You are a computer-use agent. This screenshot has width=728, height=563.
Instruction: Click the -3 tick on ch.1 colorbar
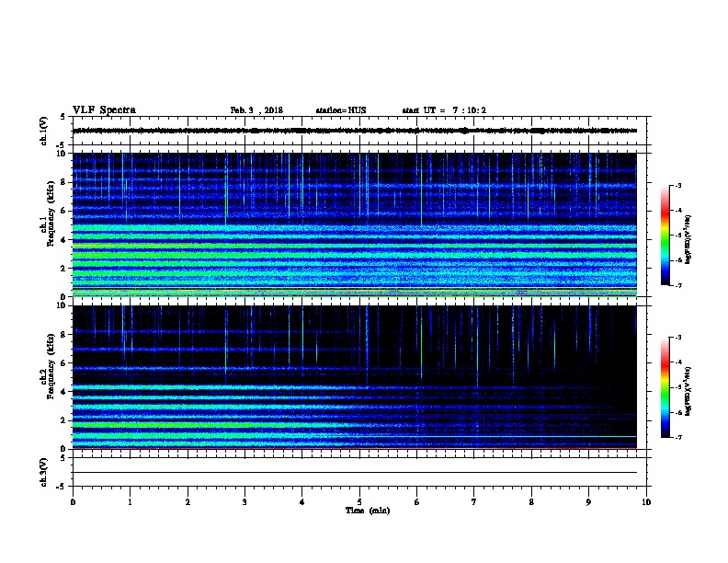(677, 186)
